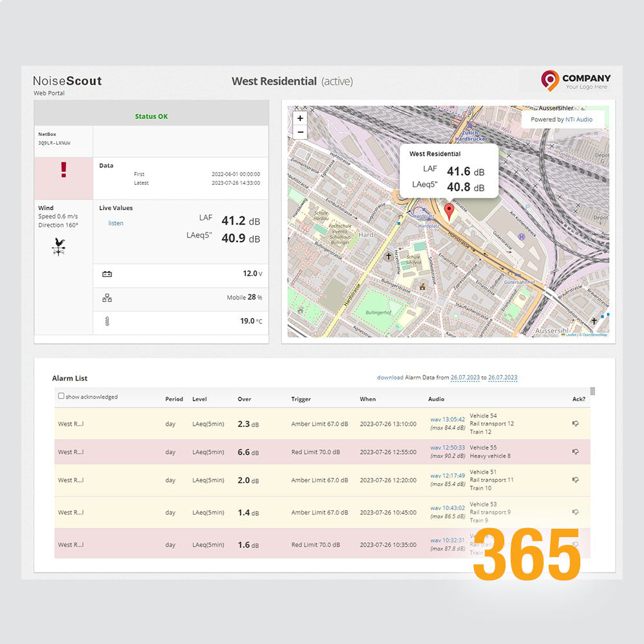Click the battery voltage icon
The height and width of the screenshot is (644, 644).
pyautogui.click(x=107, y=275)
